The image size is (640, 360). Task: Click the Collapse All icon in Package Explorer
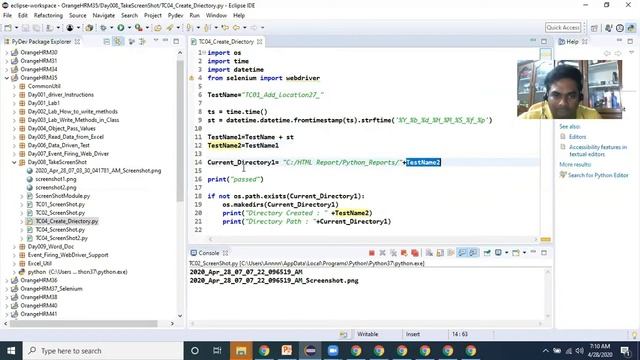pos(107,42)
